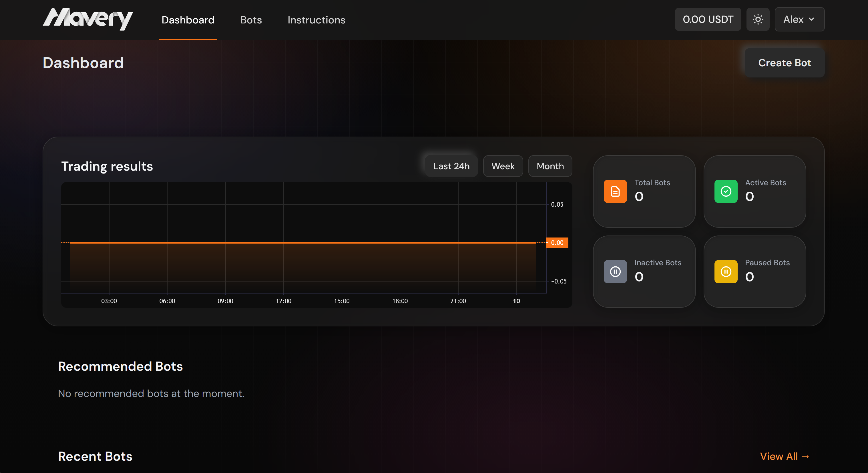
Task: Click the −0.05 value on the chart axis
Action: coord(559,281)
